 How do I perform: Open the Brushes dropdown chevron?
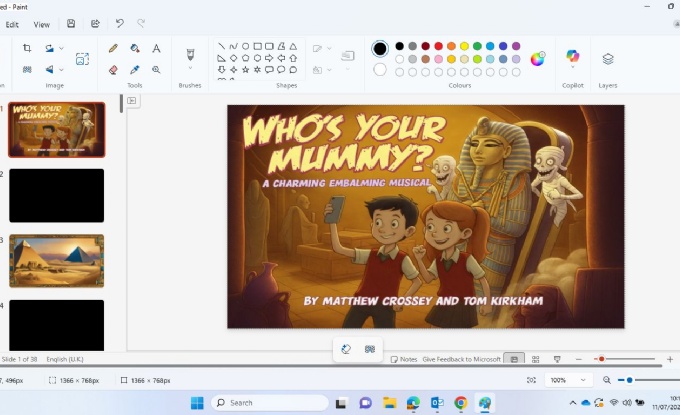pos(190,68)
